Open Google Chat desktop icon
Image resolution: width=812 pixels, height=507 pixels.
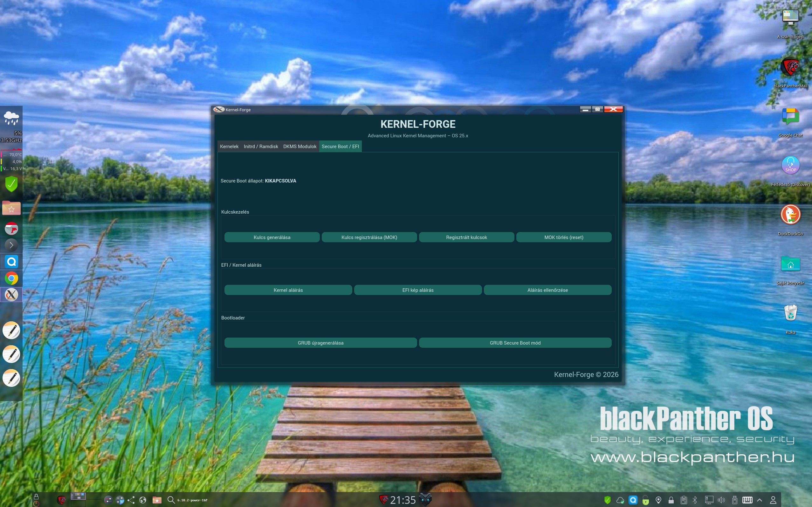790,116
